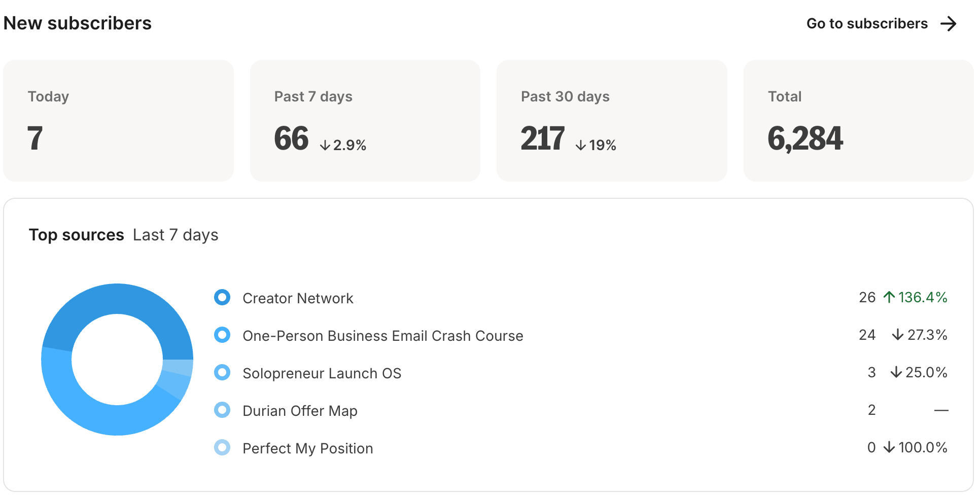980x496 pixels.
Task: Click the Past 7 days down arrow icon
Action: pyautogui.click(x=325, y=146)
